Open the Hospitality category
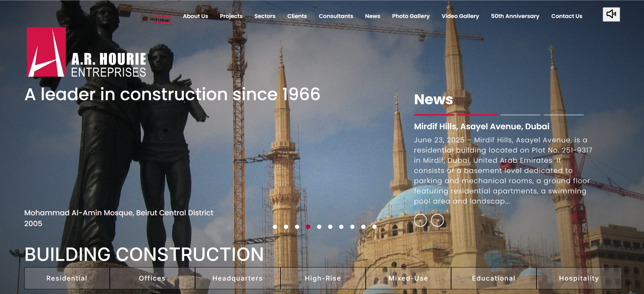644x294 pixels. click(579, 278)
